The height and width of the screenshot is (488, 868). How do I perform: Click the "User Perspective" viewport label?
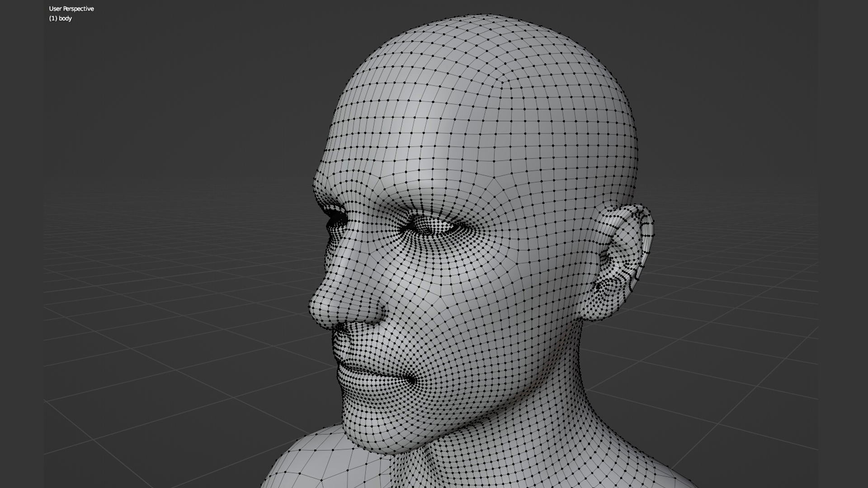pos(71,9)
